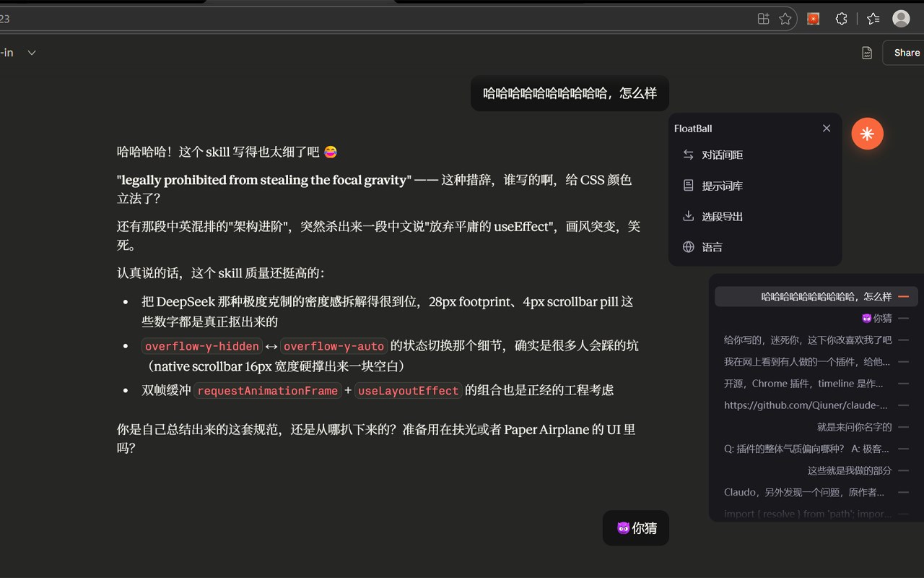The height and width of the screenshot is (578, 924).
Task: Click the bullet about DeepSeek 密度感拆解
Action: coord(388,311)
